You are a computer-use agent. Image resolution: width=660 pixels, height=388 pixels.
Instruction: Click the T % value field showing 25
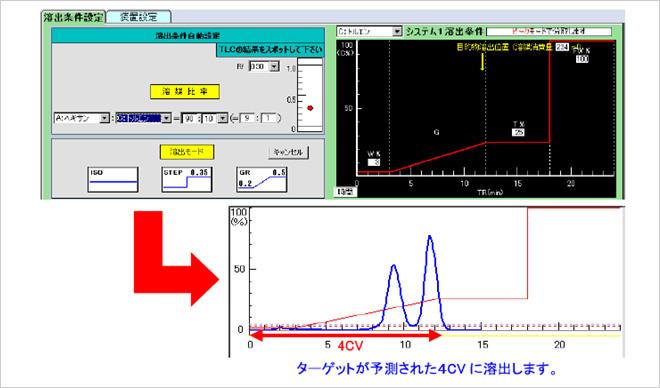[x=518, y=133]
